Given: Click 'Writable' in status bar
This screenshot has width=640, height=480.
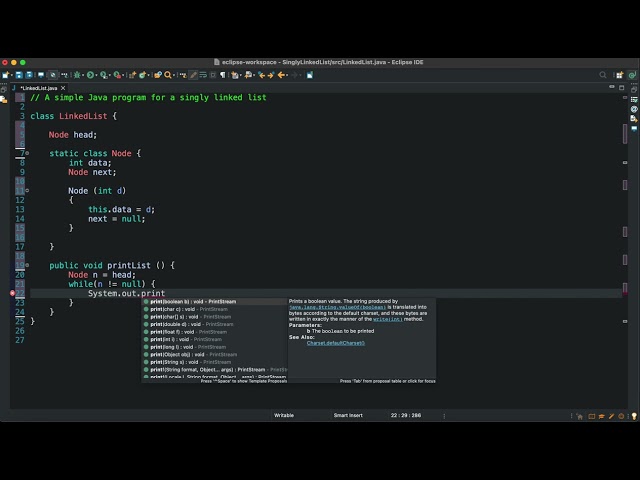Looking at the screenshot, I should pyautogui.click(x=284, y=415).
